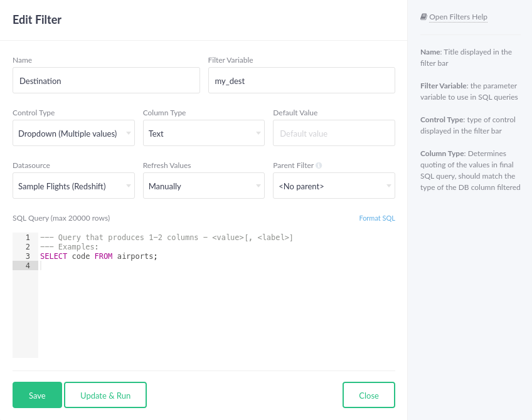This screenshot has height=420, width=532.
Task: Click the comment on SQL line 1
Action: pyautogui.click(x=166, y=238)
